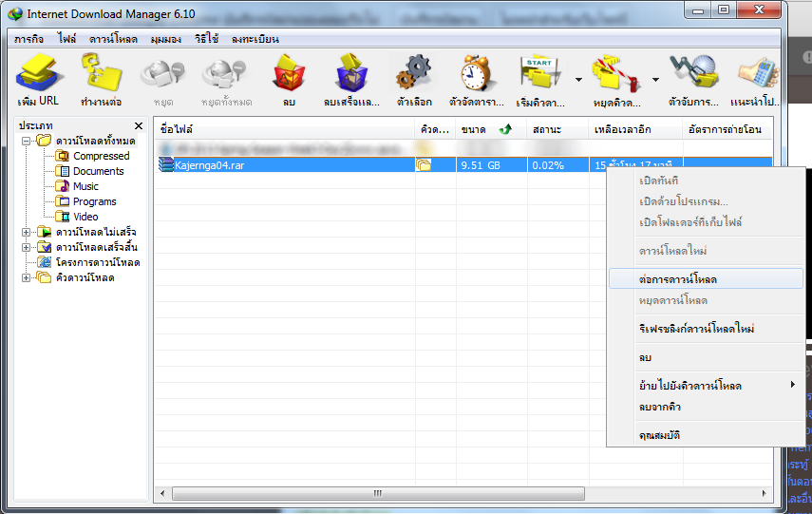Choose ต่อการดาวน์โหลด (Resume Download) in the context menu
This screenshot has width=812, height=514.
point(706,279)
